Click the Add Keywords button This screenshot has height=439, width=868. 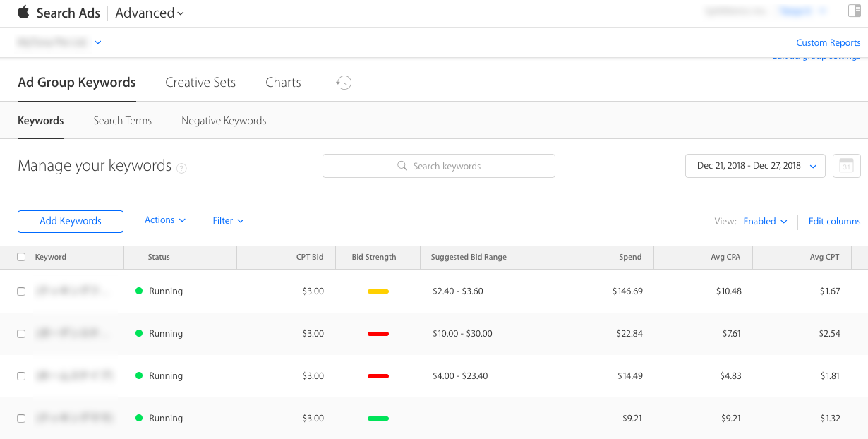click(71, 221)
